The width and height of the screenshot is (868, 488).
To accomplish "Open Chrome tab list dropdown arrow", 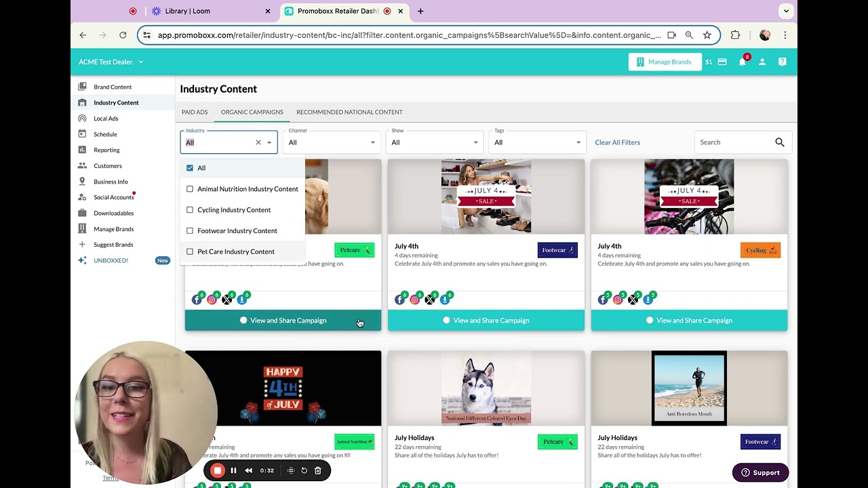I will [786, 11].
